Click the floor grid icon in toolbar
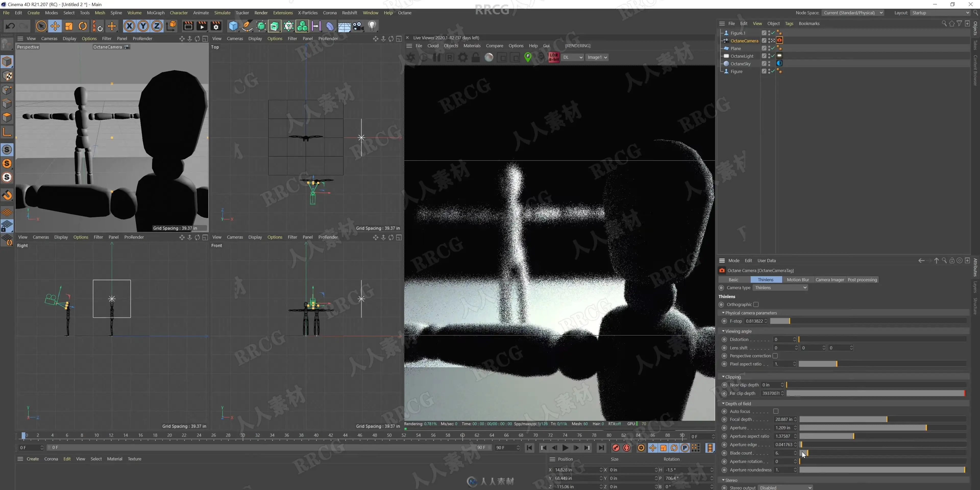 tap(344, 26)
